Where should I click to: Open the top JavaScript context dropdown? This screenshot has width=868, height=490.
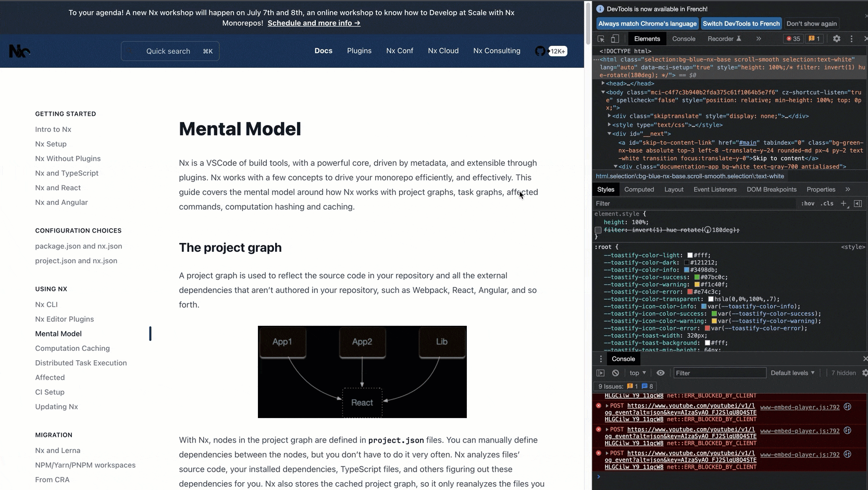637,373
